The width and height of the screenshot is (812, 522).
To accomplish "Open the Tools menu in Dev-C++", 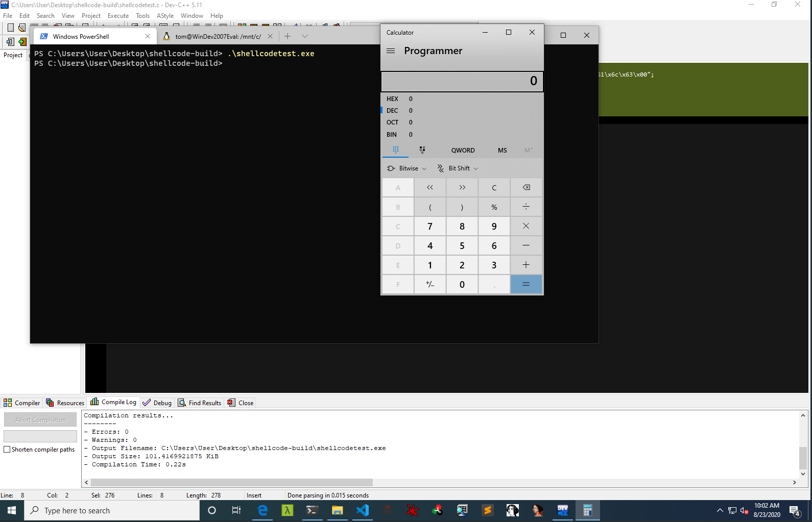I will point(142,16).
